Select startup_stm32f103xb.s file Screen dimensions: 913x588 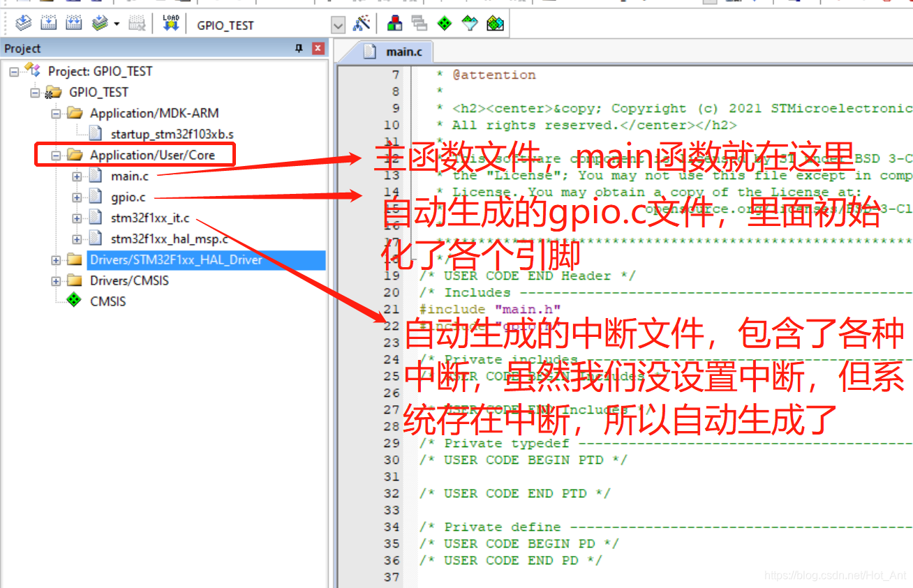[x=172, y=134]
